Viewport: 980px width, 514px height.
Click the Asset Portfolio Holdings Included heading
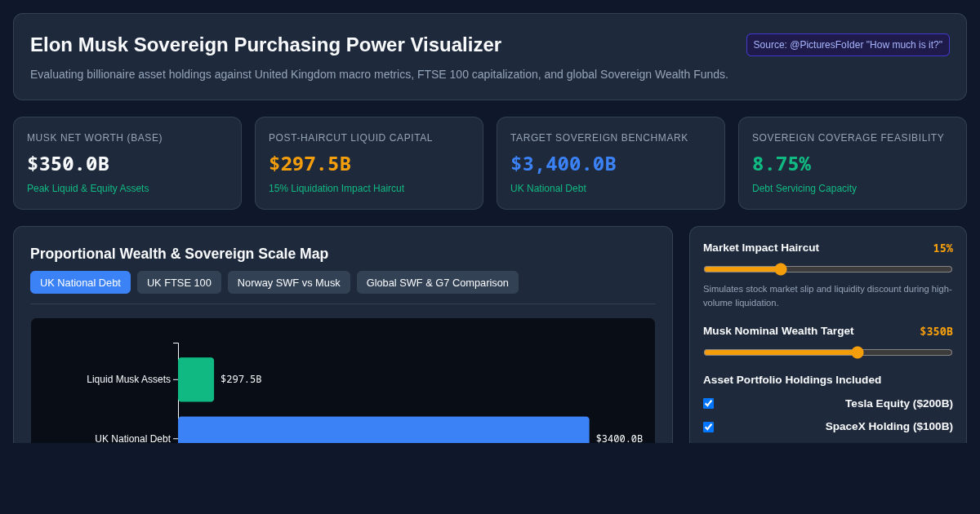792,379
